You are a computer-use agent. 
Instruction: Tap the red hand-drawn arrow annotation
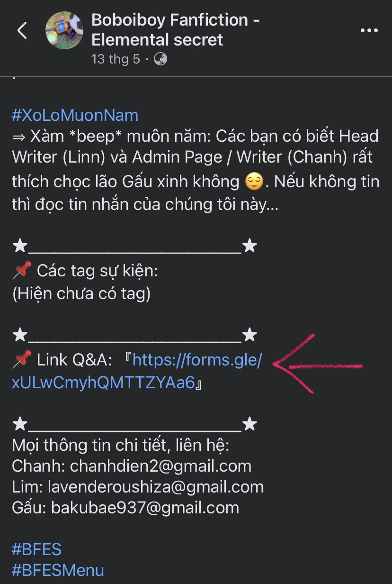(318, 364)
